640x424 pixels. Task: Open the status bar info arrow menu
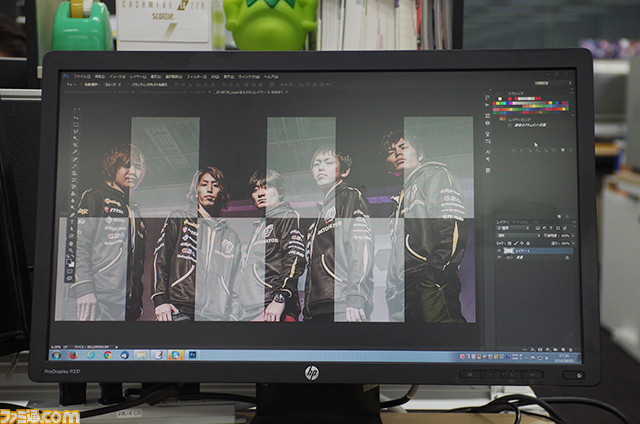116,347
